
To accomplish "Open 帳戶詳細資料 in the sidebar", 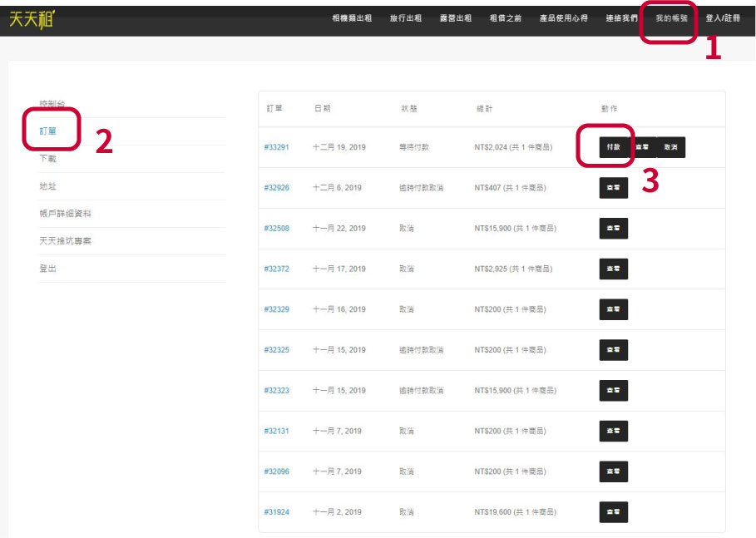I will 65,214.
